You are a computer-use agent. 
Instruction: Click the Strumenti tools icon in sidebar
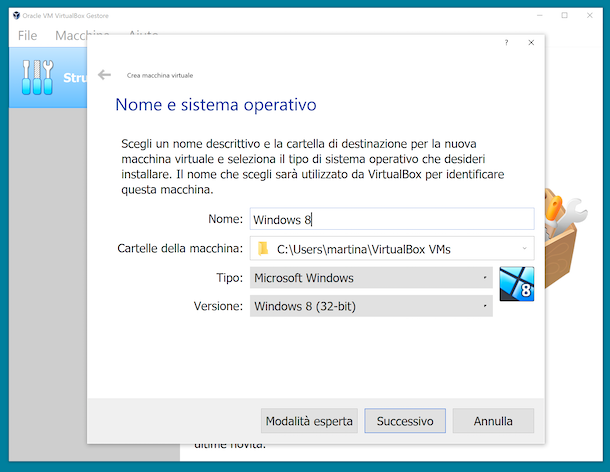[x=37, y=77]
